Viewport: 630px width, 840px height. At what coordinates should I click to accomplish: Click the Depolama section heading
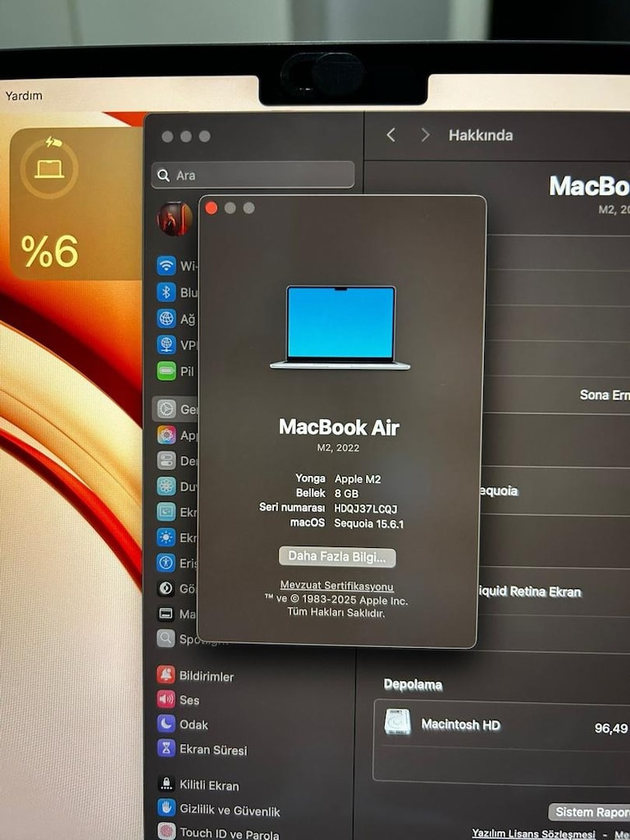(x=413, y=684)
